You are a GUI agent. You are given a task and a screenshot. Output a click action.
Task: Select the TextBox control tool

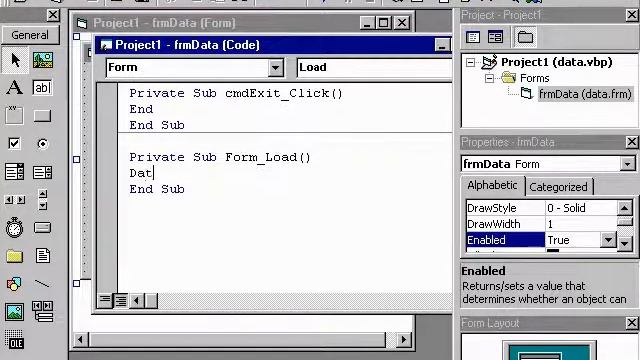[x=42, y=87]
